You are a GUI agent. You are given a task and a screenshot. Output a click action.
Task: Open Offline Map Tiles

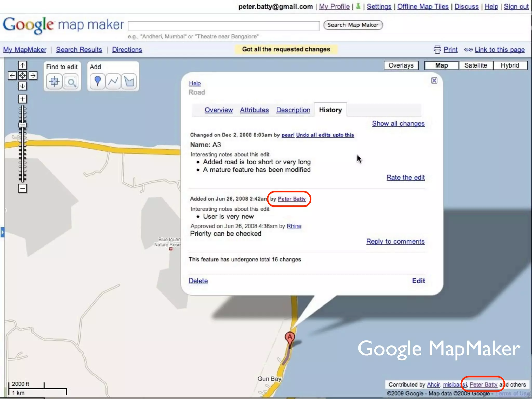coord(423,6)
